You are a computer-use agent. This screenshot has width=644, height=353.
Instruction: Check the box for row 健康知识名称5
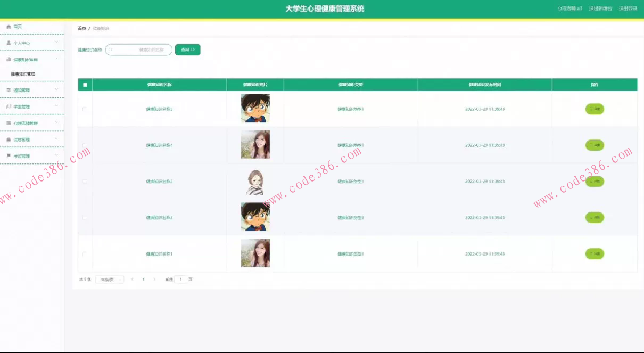click(85, 109)
